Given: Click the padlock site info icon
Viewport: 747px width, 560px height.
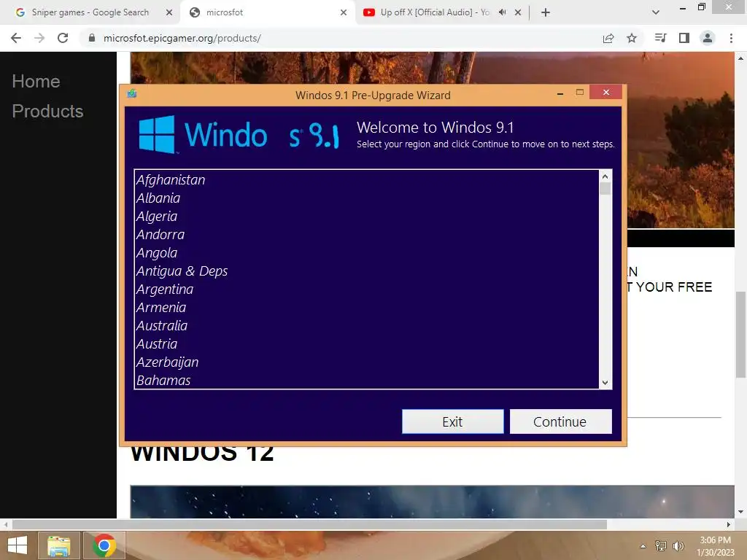Looking at the screenshot, I should click(92, 38).
